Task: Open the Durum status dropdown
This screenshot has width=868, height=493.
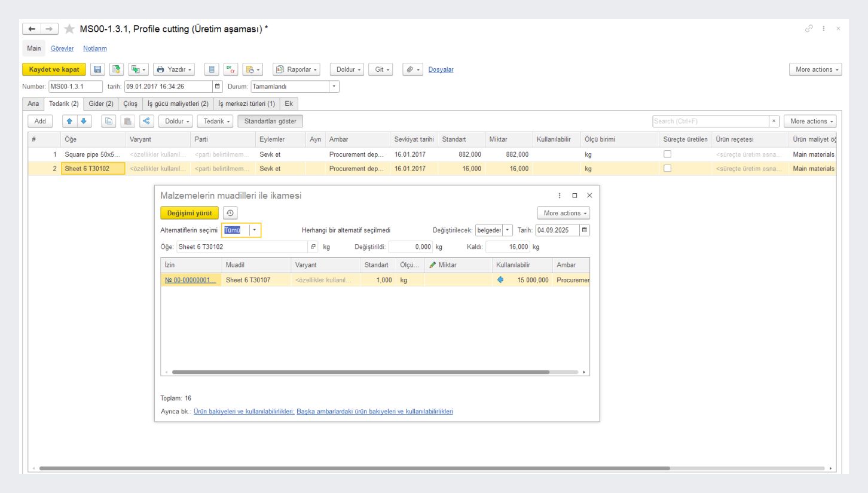Action: (x=334, y=86)
